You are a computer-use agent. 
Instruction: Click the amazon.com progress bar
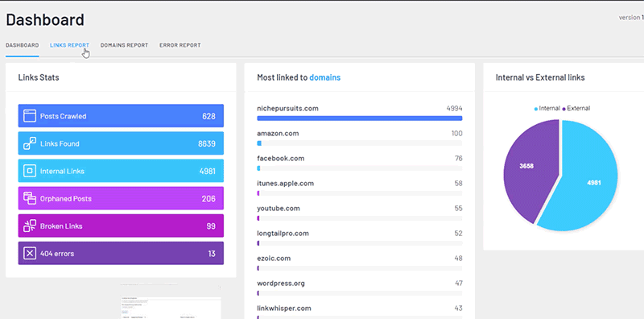[359, 143]
